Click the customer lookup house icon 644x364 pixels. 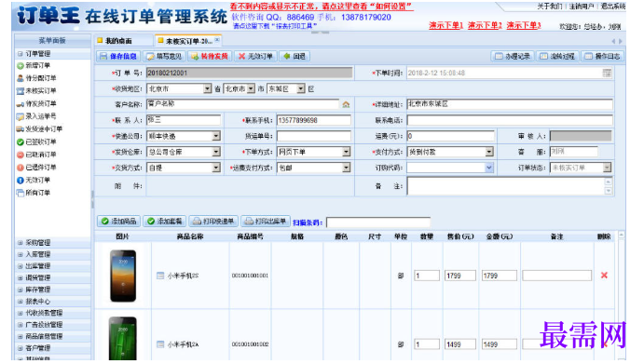[x=346, y=104]
